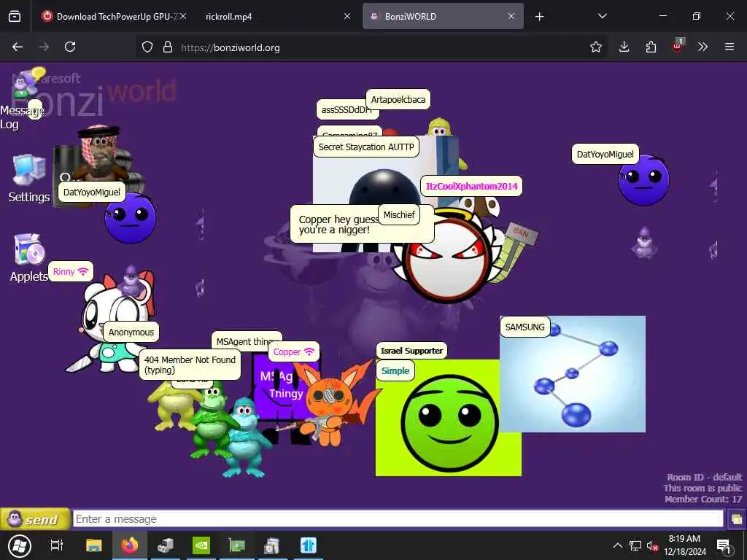This screenshot has width=747, height=560.
Task: Click the Israel Supporter name tag
Action: point(411,351)
